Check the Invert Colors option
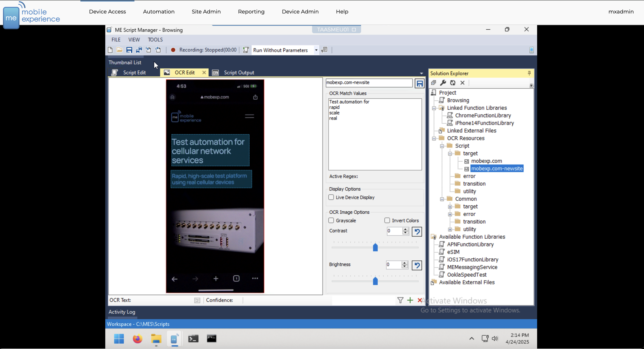 (x=387, y=220)
